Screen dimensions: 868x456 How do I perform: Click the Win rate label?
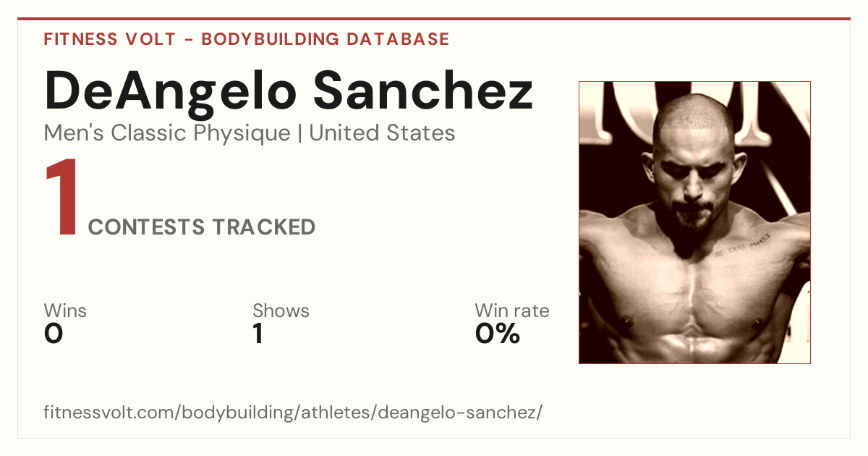click(512, 311)
